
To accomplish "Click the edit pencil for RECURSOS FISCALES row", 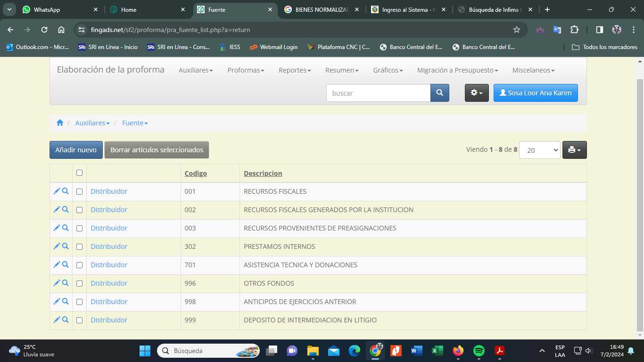I will tap(57, 191).
